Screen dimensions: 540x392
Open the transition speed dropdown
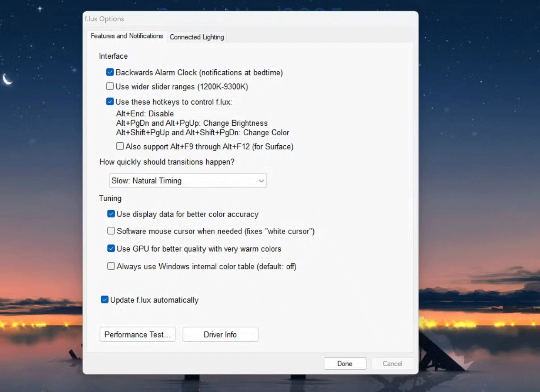[x=187, y=181]
